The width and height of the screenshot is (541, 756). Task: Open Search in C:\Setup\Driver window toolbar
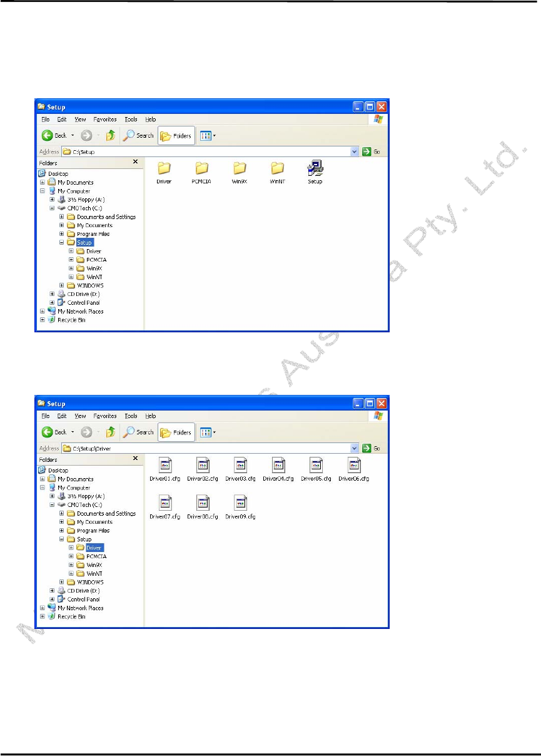pos(138,432)
